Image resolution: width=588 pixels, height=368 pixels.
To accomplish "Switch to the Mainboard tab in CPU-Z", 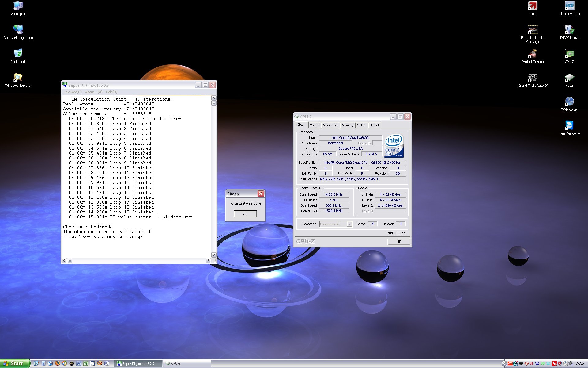I will click(x=330, y=125).
